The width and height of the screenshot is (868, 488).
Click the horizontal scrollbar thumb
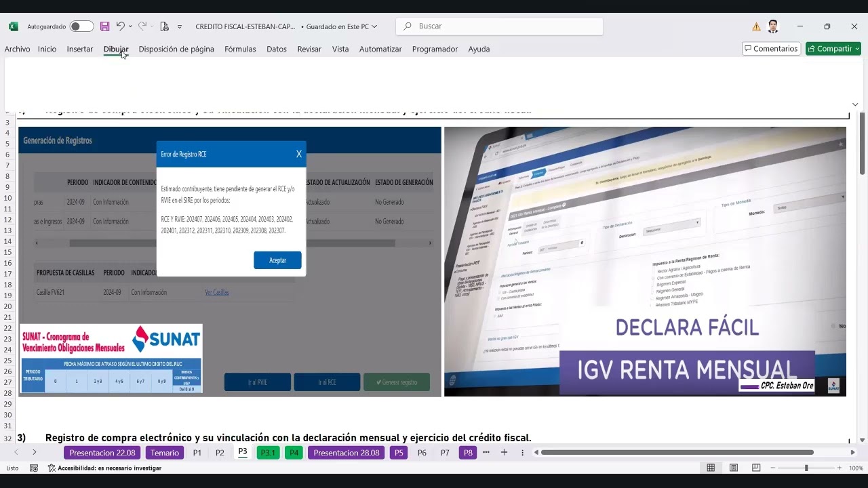pos(677,453)
